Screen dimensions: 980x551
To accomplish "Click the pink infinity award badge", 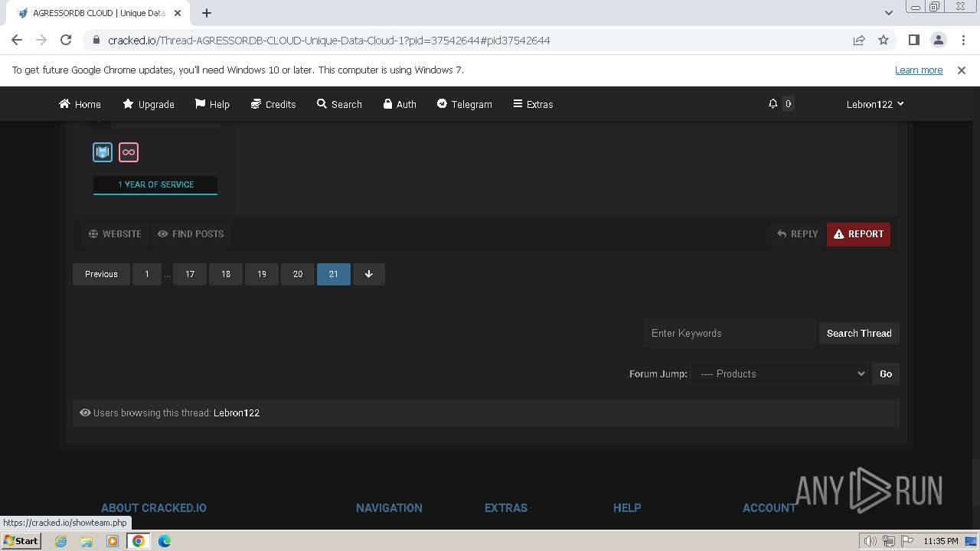I will [129, 152].
